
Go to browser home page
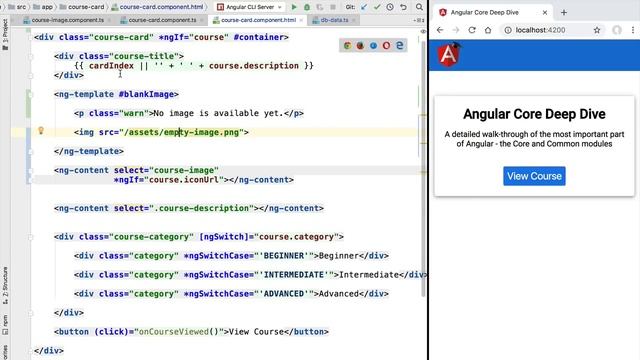pos(488,30)
